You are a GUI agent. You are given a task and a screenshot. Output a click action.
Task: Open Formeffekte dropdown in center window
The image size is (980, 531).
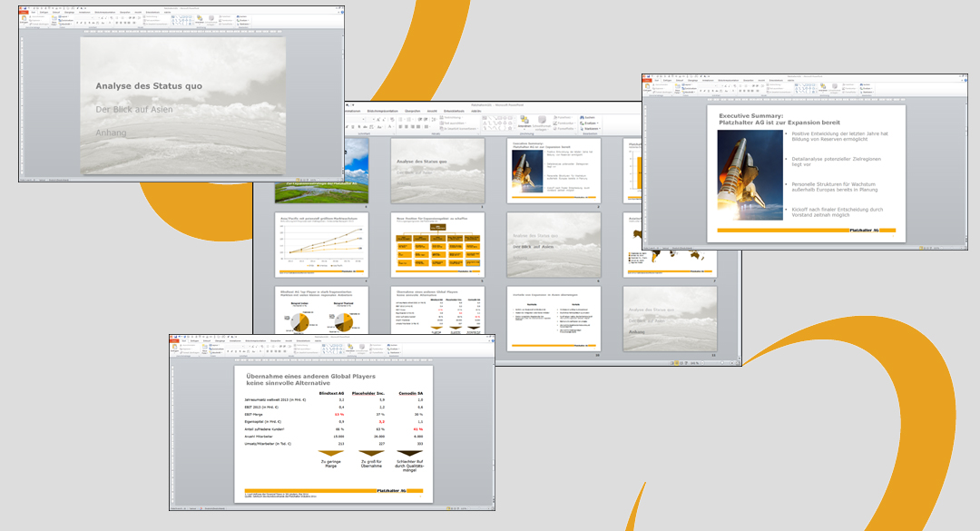[563, 129]
